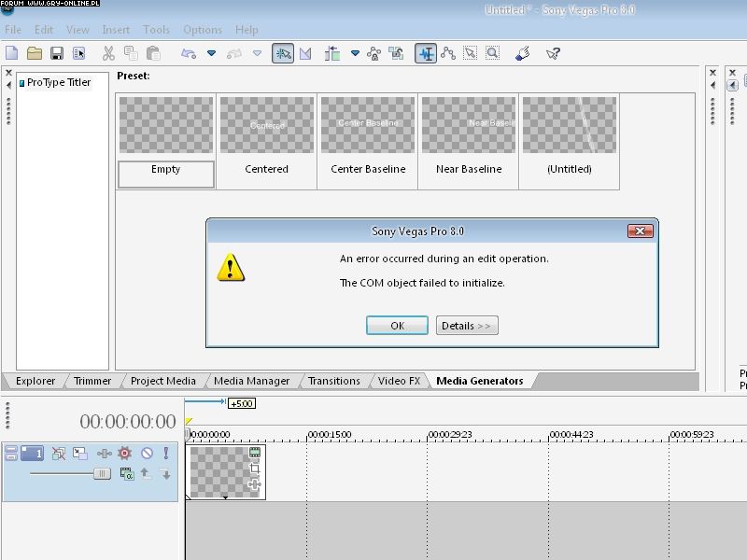Toggle Lock Envelopes to Events

click(374, 53)
